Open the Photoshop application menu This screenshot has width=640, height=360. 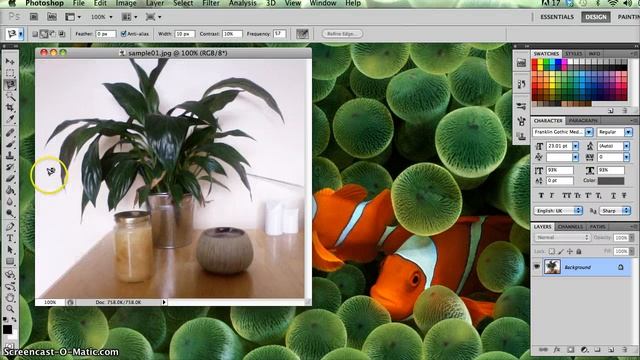pyautogui.click(x=44, y=3)
